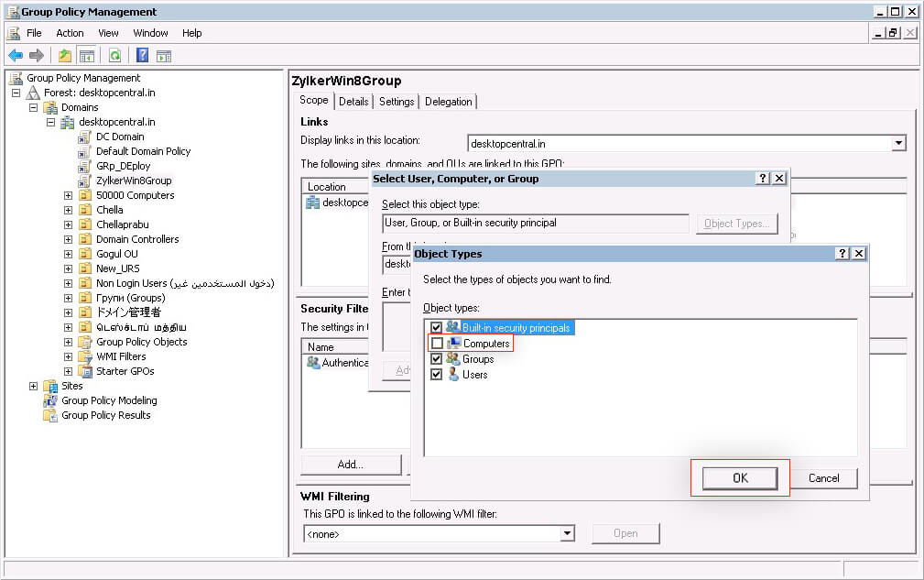The image size is (924, 580).
Task: Toggle the show/hide action pane icon
Action: [x=164, y=55]
